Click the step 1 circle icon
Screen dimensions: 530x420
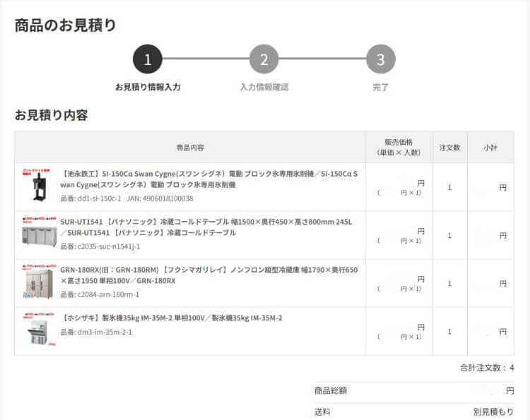pyautogui.click(x=148, y=59)
